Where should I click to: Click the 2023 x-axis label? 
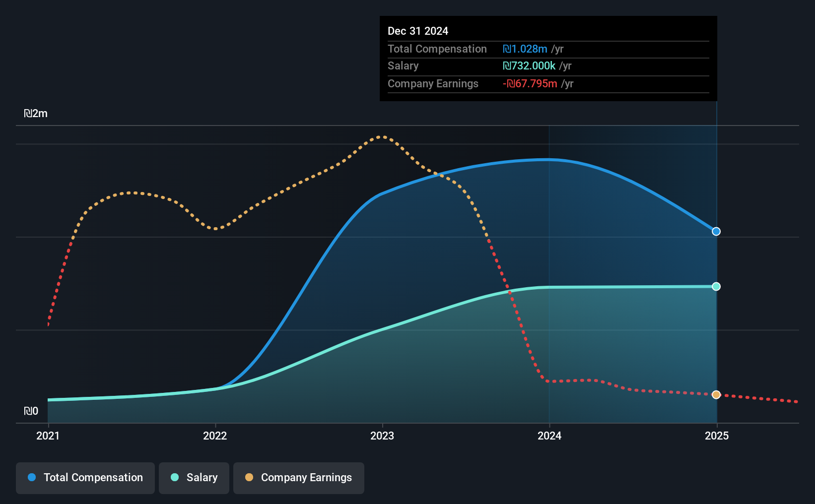tap(382, 436)
